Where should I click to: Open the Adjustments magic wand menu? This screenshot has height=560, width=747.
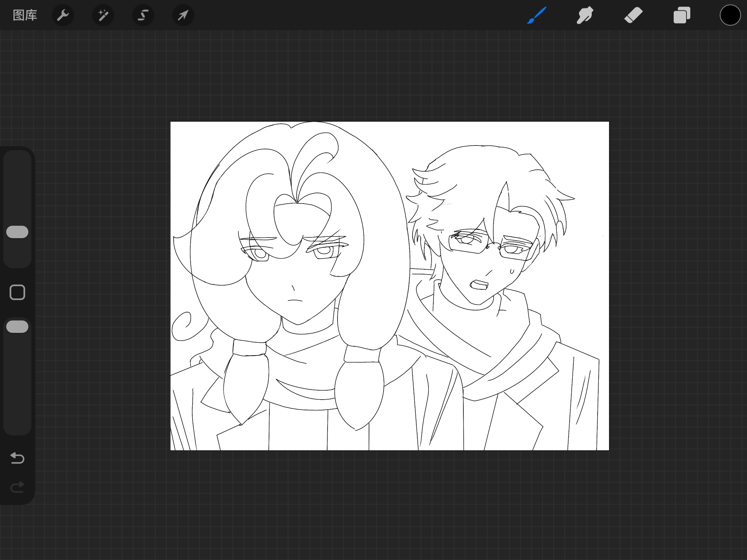pos(103,15)
